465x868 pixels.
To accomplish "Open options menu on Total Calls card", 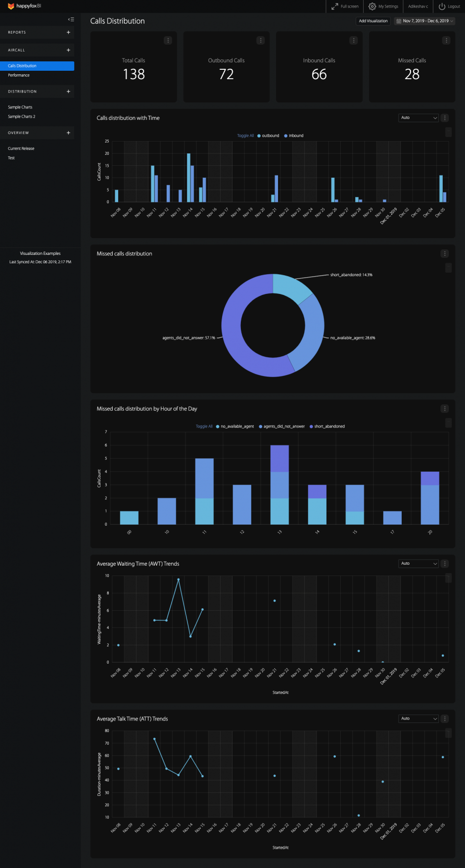I will coord(168,41).
